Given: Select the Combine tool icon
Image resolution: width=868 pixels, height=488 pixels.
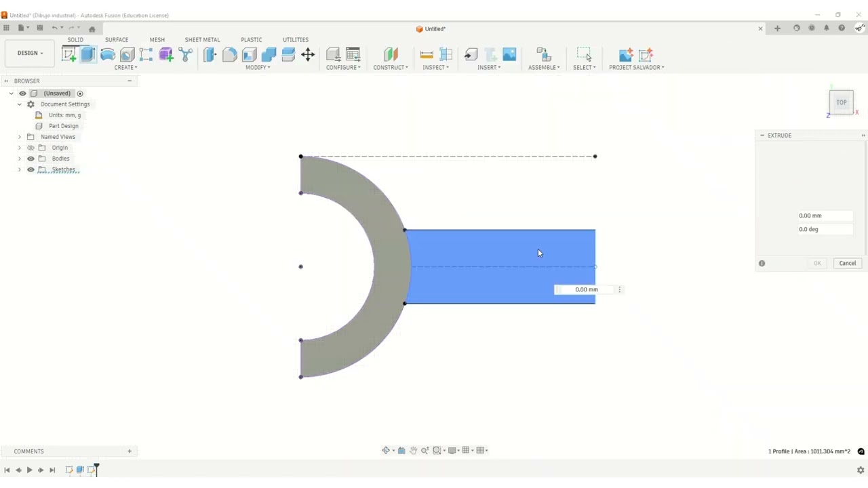Looking at the screenshot, I should (269, 55).
